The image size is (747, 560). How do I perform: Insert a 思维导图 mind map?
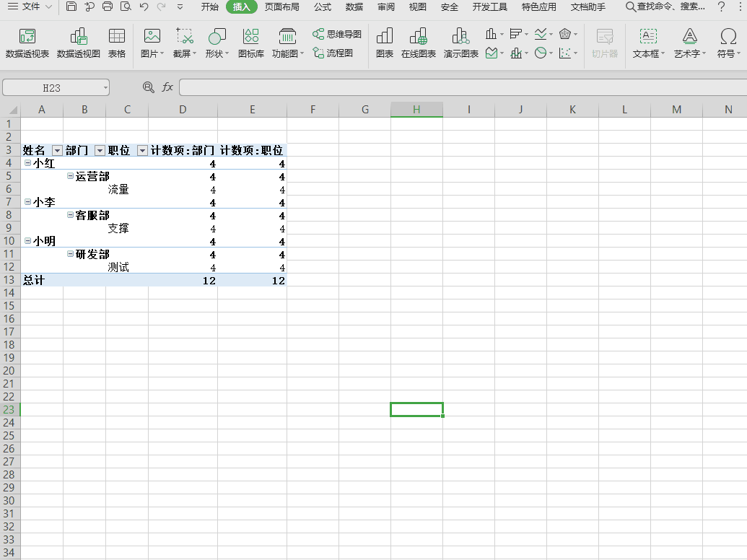337,35
